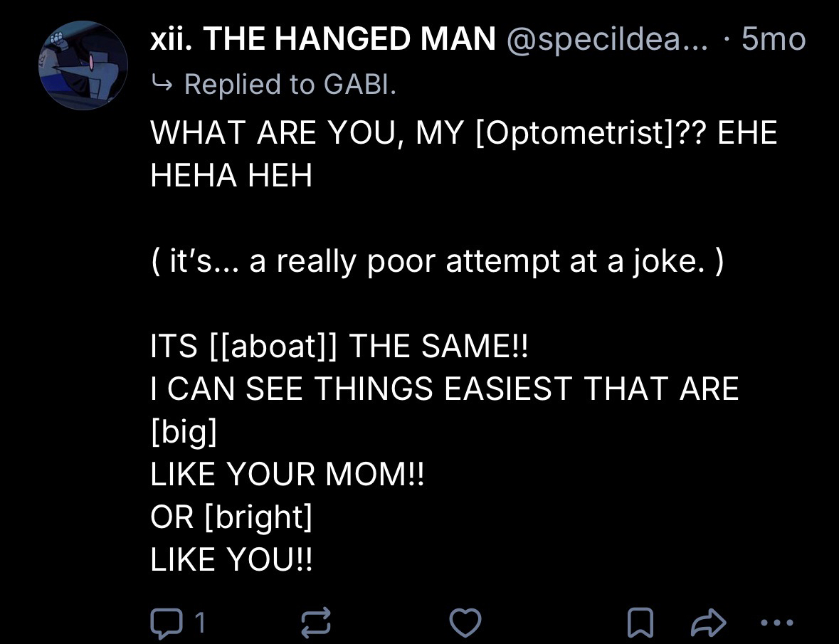
Task: Open the author's round avatar picture
Action: pyautogui.click(x=83, y=65)
